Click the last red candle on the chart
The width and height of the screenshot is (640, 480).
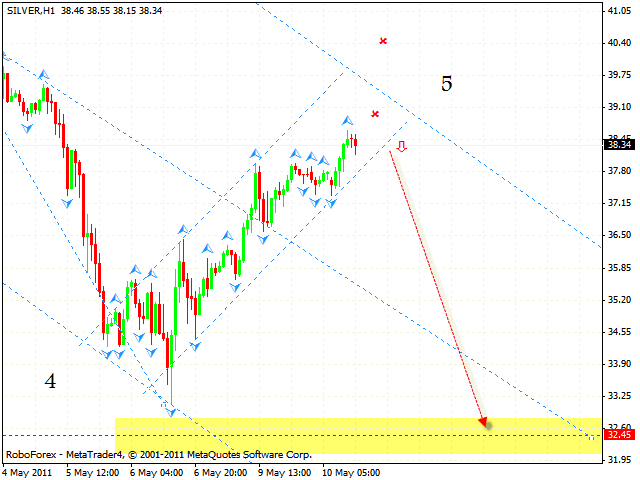click(x=355, y=145)
